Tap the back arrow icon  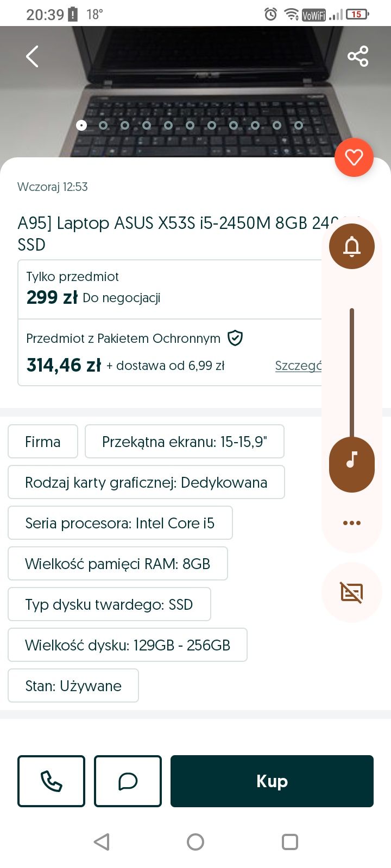point(33,56)
